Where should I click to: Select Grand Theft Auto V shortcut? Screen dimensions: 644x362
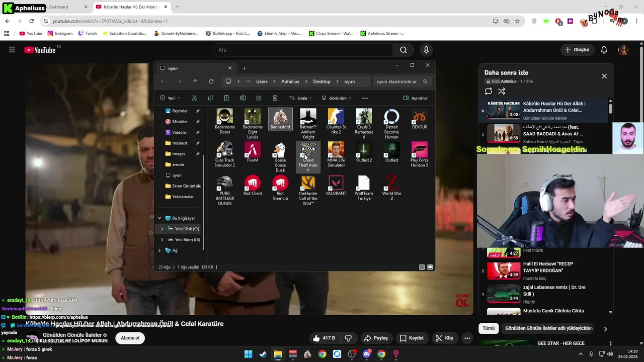click(308, 157)
